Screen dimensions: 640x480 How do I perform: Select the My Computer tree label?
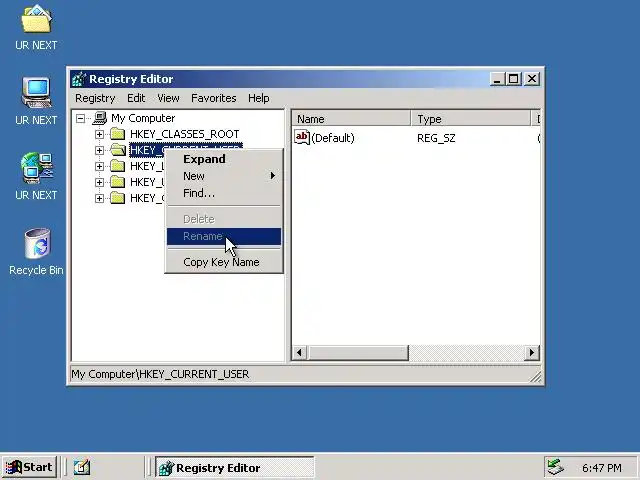(x=143, y=118)
